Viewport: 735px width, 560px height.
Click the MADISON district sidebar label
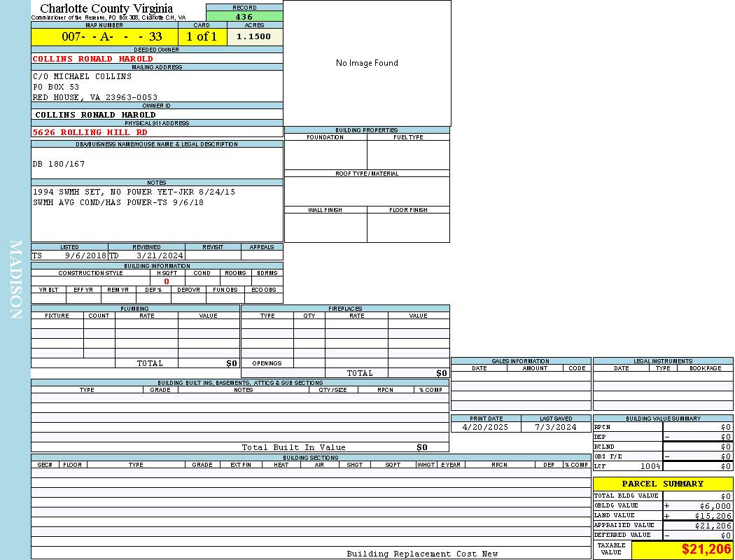(x=15, y=280)
